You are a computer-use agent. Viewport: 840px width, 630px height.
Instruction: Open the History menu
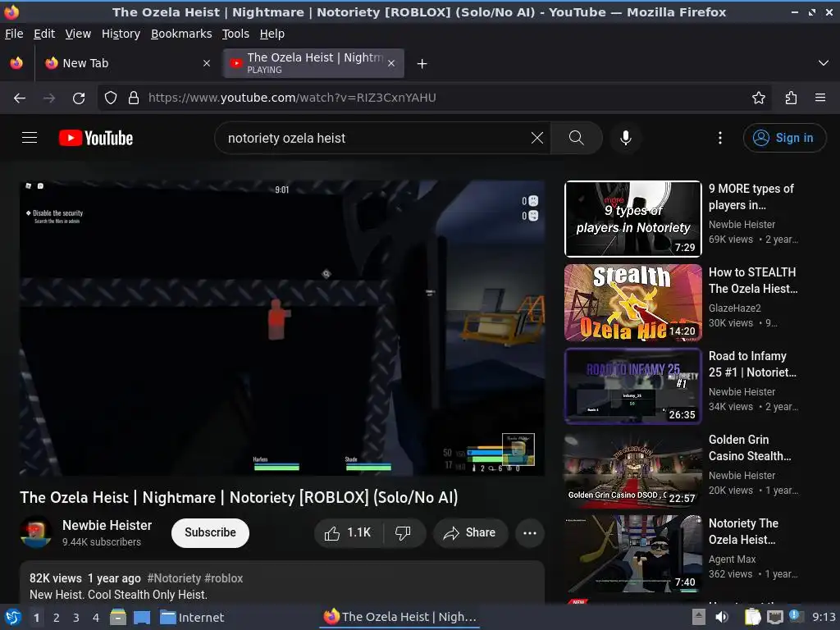click(x=121, y=34)
